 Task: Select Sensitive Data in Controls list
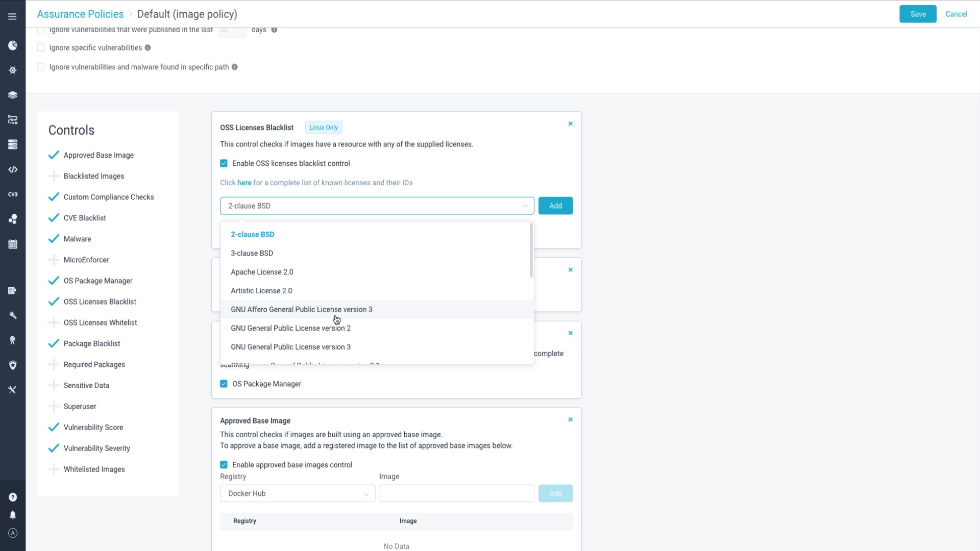86,386
